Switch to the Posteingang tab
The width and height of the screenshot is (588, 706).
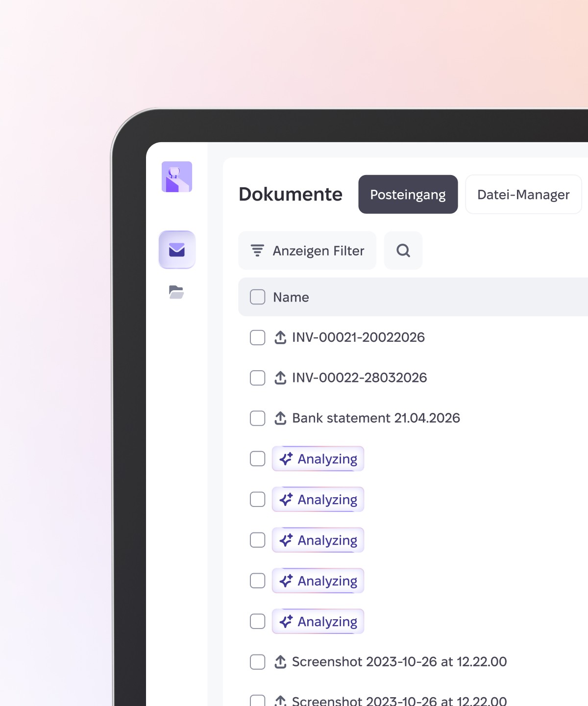[408, 194]
